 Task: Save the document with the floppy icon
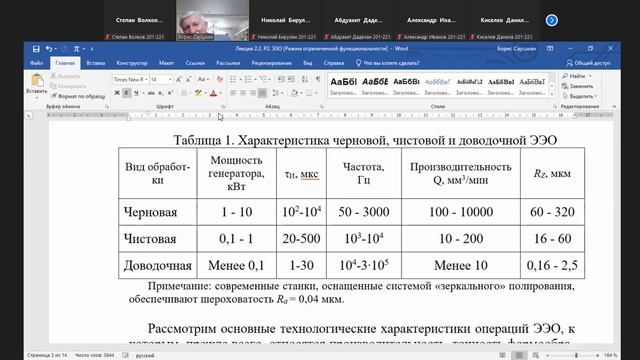(36, 49)
